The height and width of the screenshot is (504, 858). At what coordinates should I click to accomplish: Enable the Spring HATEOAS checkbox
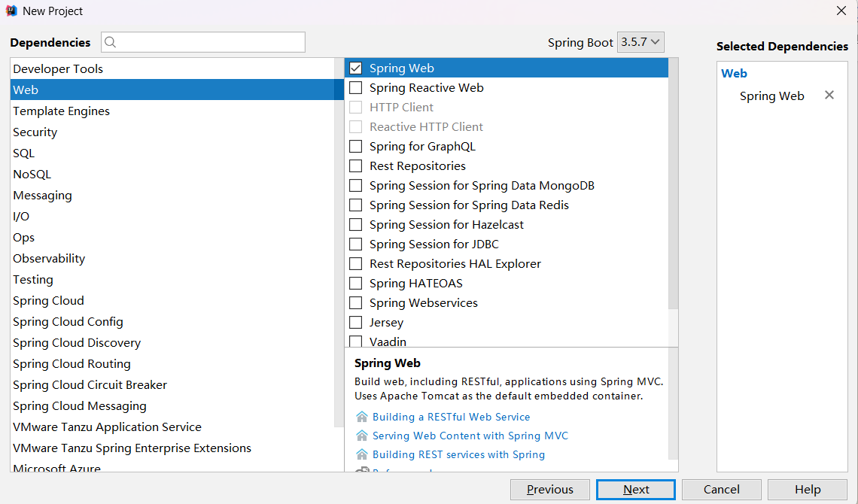[356, 283]
